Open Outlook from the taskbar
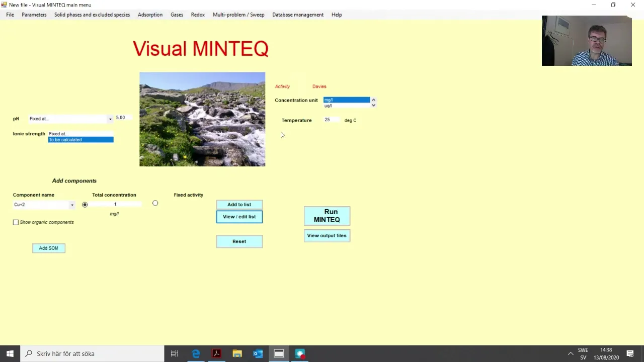644x362 pixels. [x=258, y=353]
